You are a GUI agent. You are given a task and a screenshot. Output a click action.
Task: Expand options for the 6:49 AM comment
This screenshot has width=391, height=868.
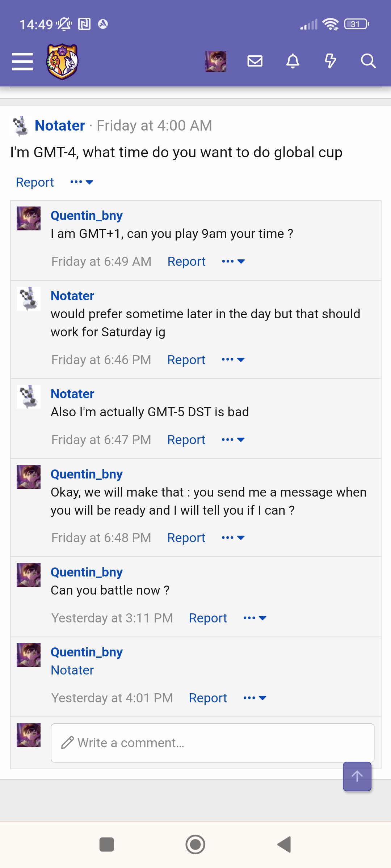pos(234,261)
